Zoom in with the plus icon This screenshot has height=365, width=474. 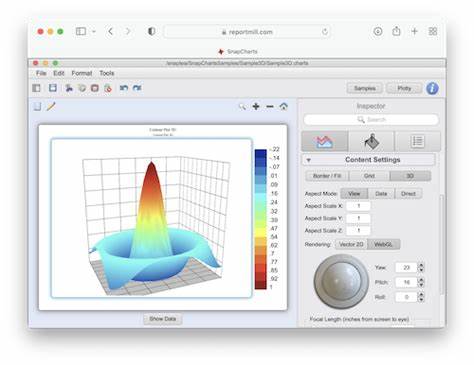pos(256,107)
